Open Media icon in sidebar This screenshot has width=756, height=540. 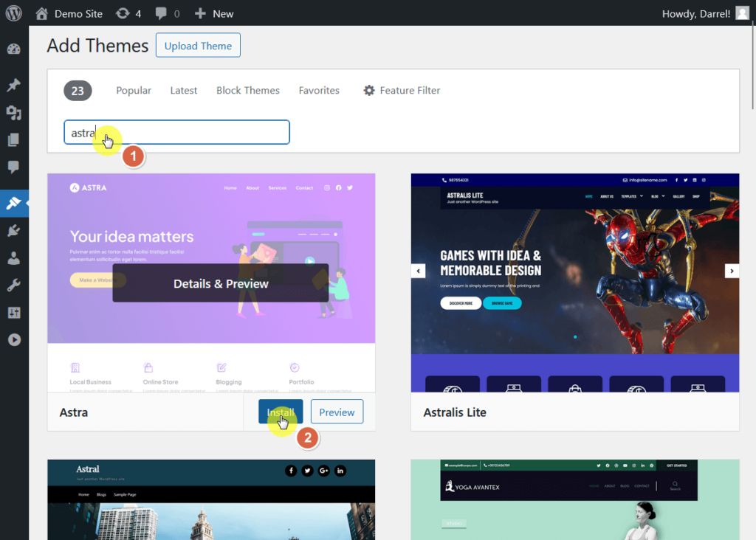click(x=14, y=113)
